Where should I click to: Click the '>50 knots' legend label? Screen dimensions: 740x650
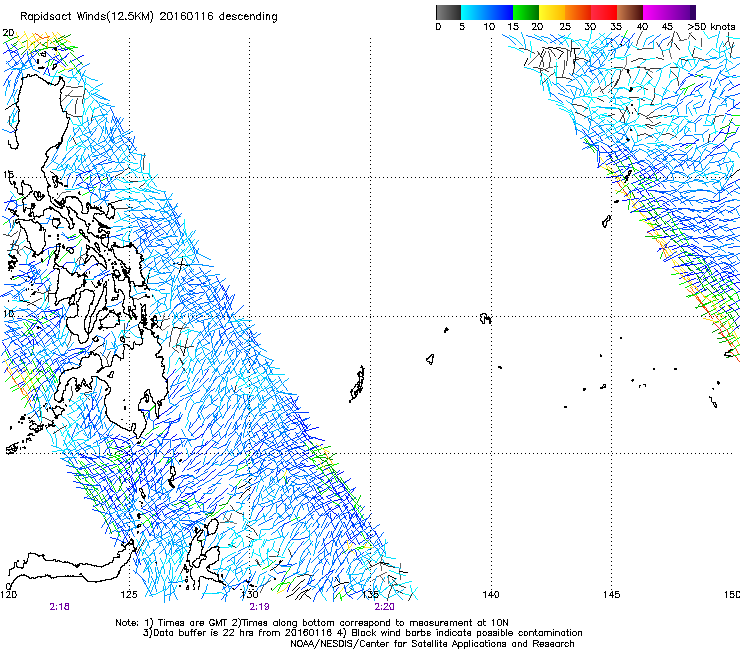711,27
